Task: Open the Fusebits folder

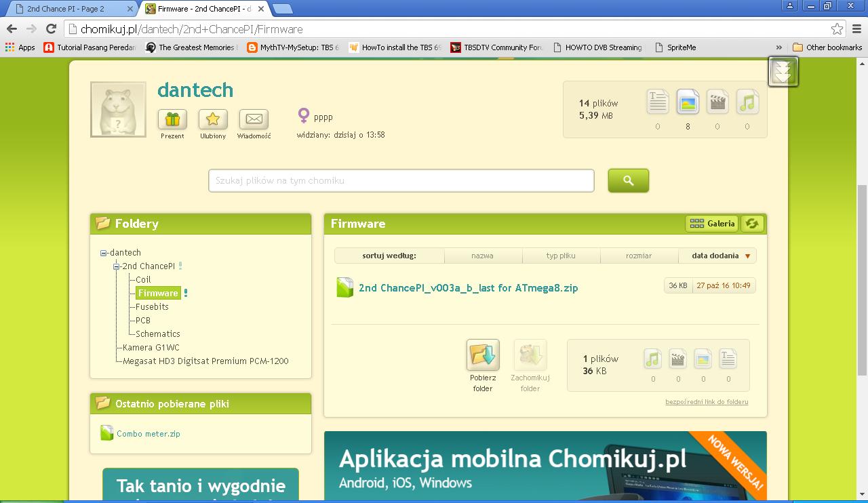Action: click(x=152, y=306)
